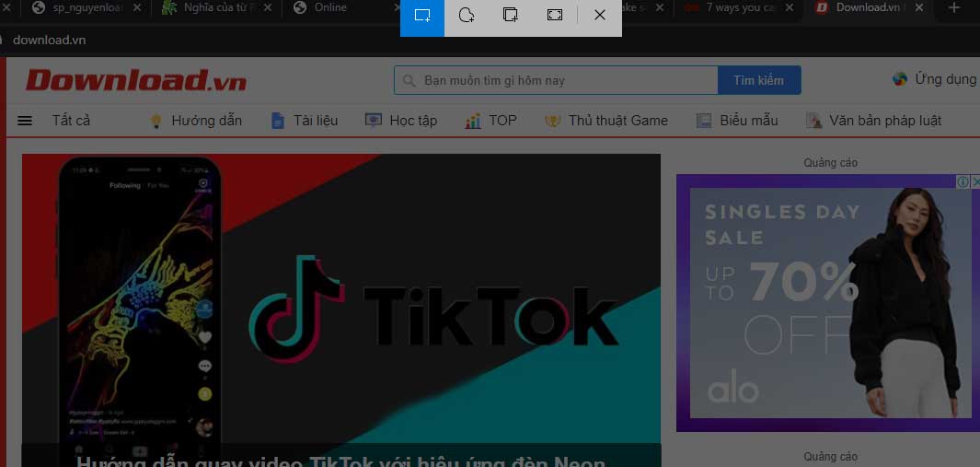Close the sp_nguyenloan tab
The image size is (980, 467).
pos(137,7)
